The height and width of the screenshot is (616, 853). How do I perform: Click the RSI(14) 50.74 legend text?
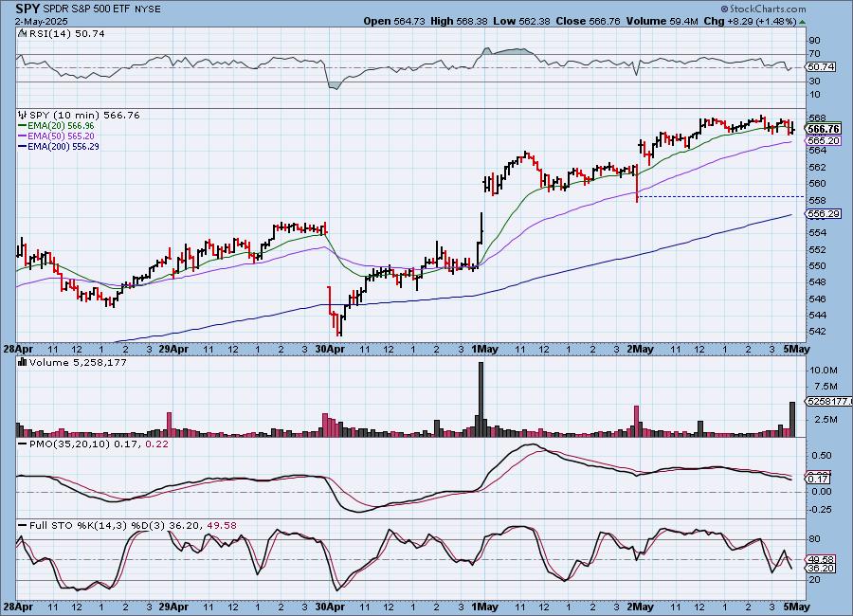67,34
